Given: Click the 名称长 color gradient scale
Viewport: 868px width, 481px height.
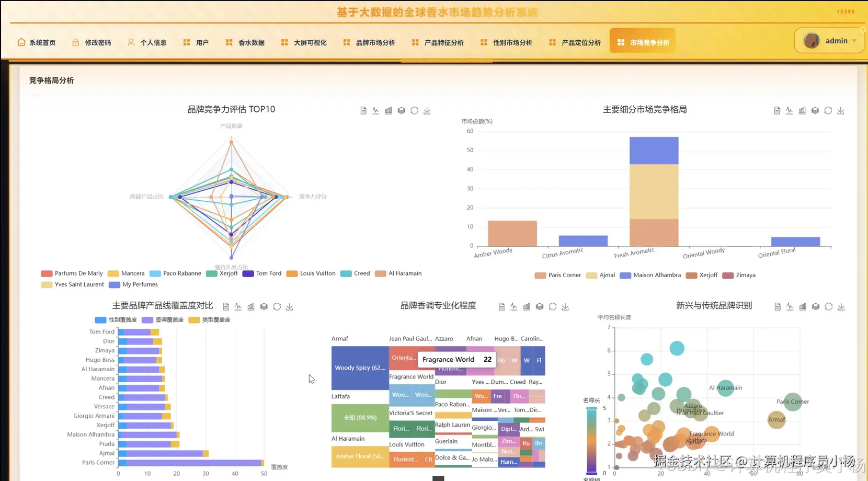Looking at the screenshot, I should coord(591,439).
